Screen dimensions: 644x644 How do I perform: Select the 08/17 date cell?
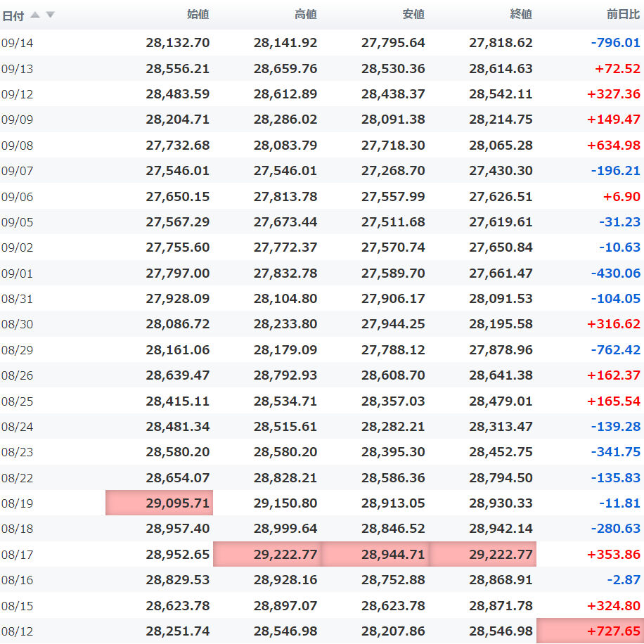click(x=18, y=555)
